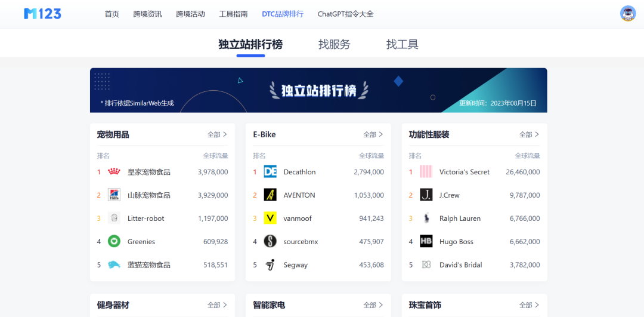The image size is (644, 317).
Task: Open DTC品牌排行 navigation item
Action: pyautogui.click(x=283, y=14)
